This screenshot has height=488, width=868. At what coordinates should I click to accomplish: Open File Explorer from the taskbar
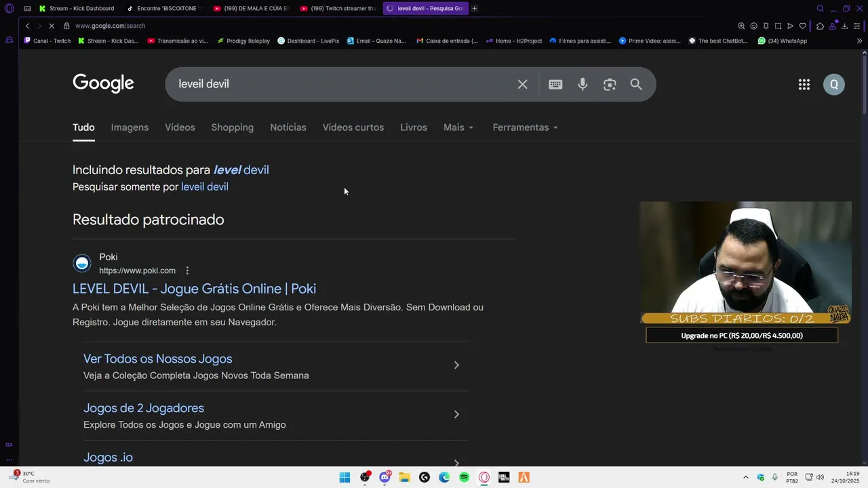click(x=404, y=477)
